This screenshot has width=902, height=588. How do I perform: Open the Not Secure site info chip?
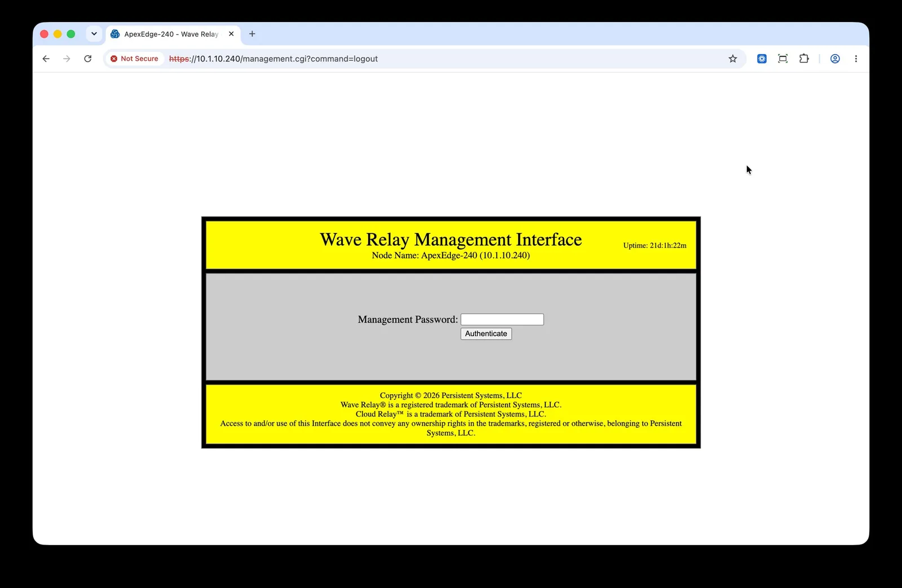(x=134, y=59)
